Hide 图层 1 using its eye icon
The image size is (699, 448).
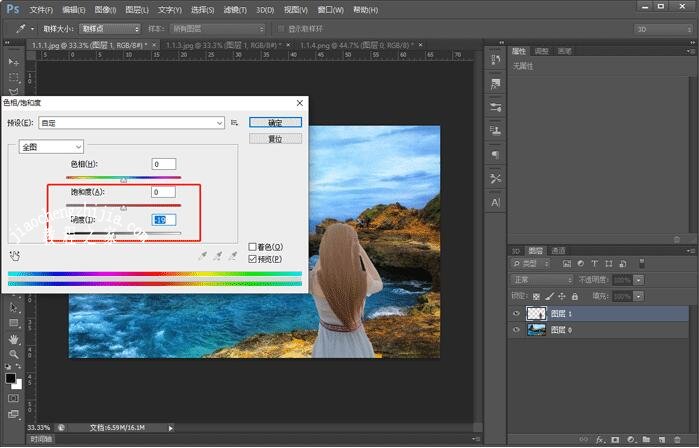coord(516,313)
